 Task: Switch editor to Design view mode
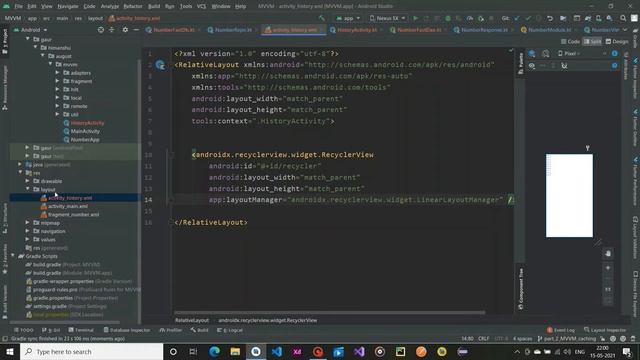[617, 41]
